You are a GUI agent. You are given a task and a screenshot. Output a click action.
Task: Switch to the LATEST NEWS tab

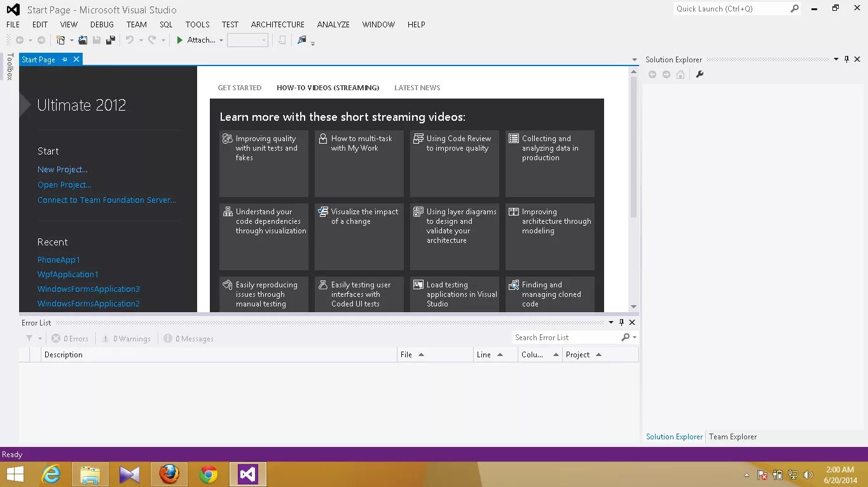tap(417, 88)
